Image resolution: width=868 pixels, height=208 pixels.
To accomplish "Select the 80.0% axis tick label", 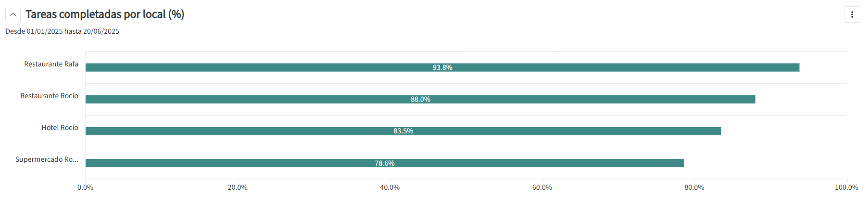I will (694, 187).
